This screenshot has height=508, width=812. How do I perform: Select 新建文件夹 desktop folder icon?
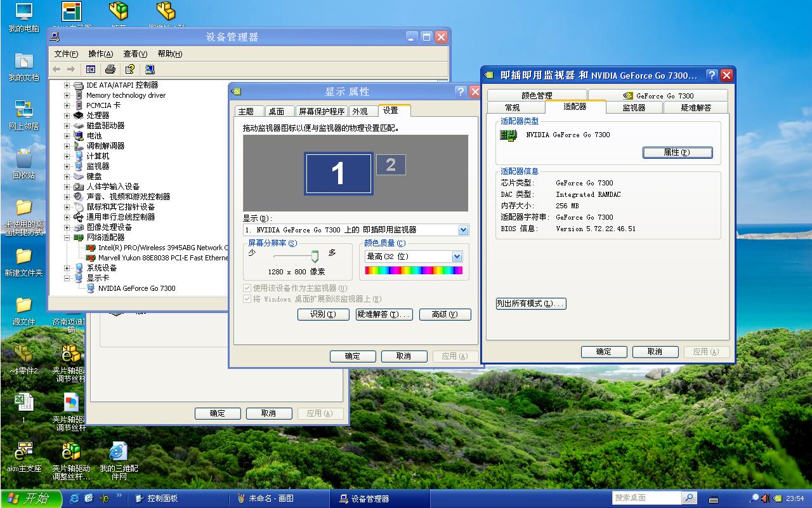tap(23, 262)
